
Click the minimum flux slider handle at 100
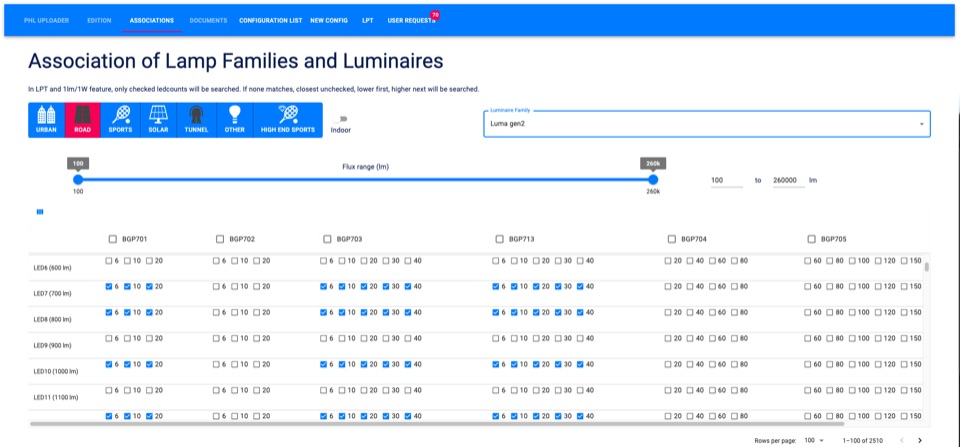[x=78, y=179]
